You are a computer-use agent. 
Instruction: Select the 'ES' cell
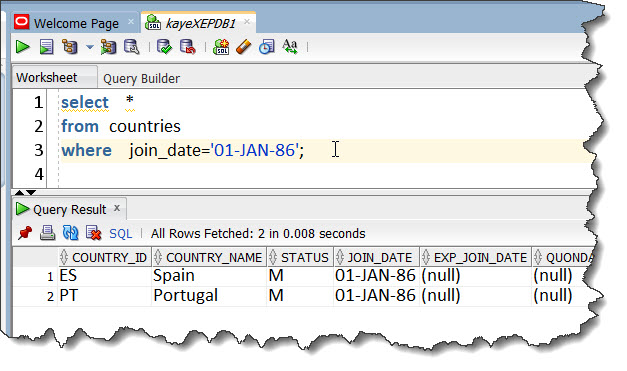105,276
